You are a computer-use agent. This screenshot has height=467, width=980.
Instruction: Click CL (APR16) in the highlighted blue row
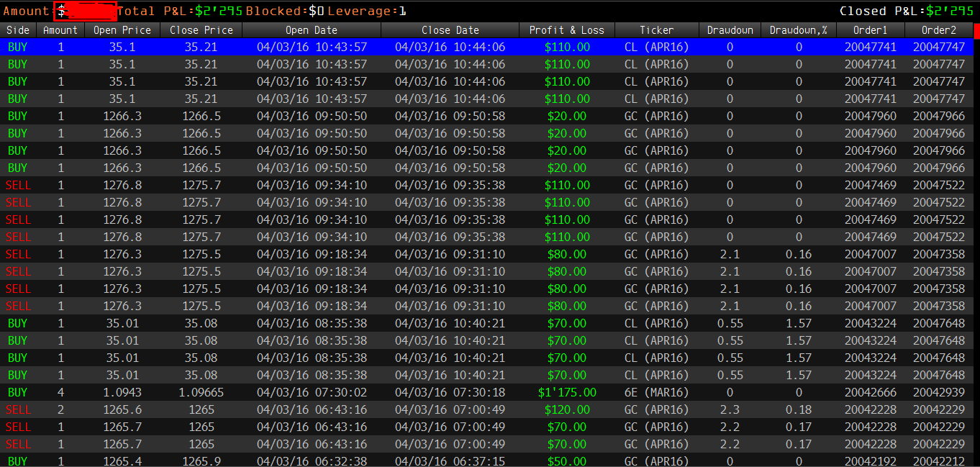pyautogui.click(x=657, y=47)
